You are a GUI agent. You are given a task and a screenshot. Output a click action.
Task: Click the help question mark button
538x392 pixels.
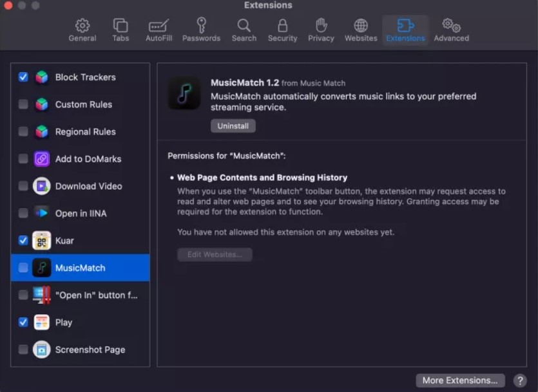coord(520,380)
